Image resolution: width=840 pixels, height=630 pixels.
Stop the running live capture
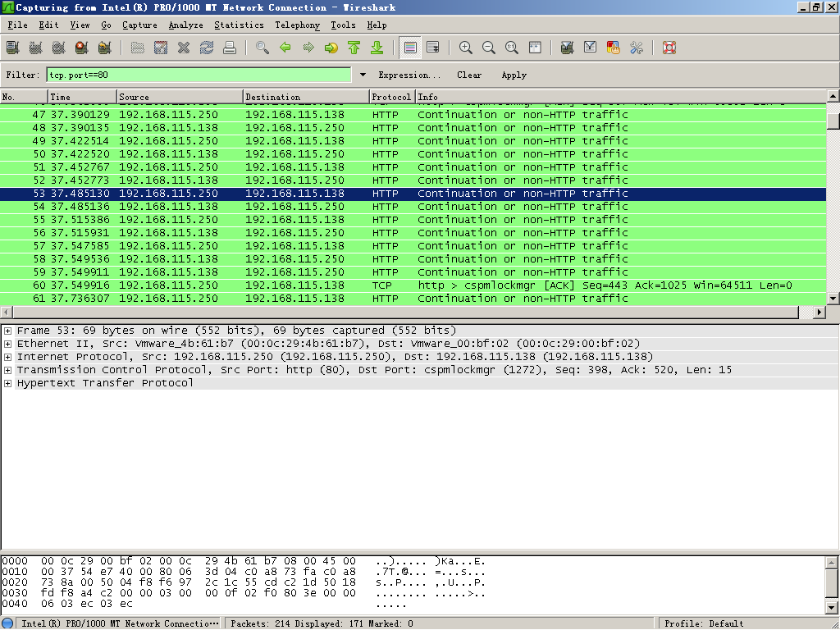[81, 48]
